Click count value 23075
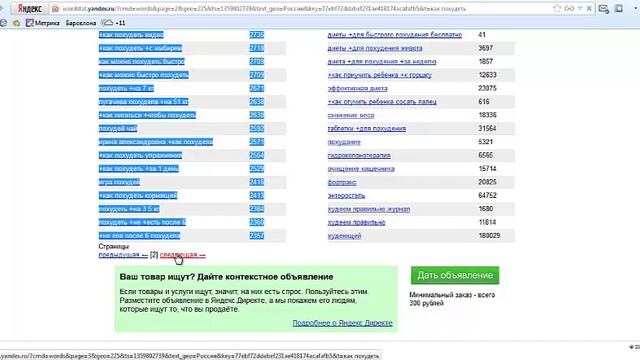 point(487,88)
